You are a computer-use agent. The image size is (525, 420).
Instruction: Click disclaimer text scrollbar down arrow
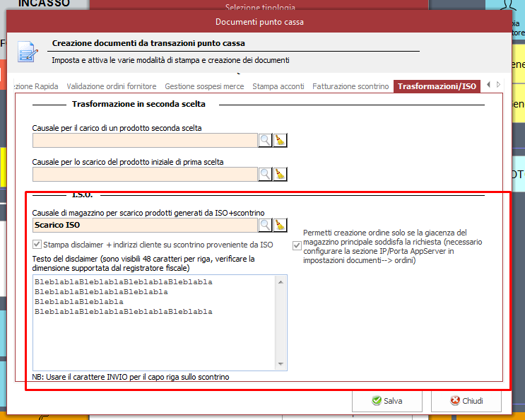click(x=282, y=364)
